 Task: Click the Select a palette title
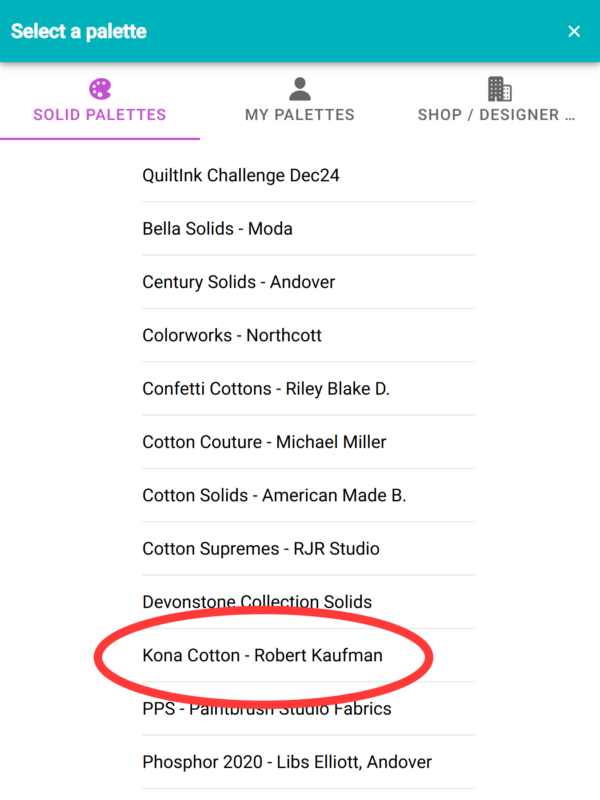[x=79, y=32]
